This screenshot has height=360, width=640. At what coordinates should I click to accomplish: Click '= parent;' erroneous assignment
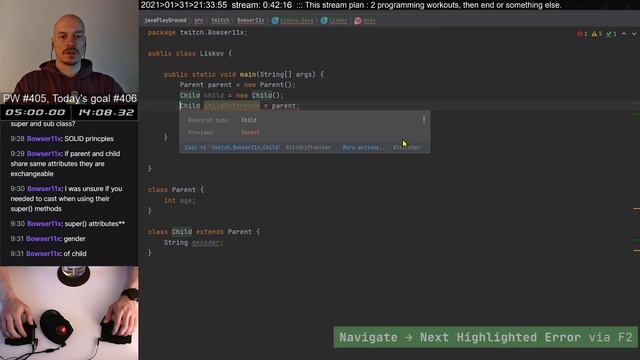click(282, 106)
